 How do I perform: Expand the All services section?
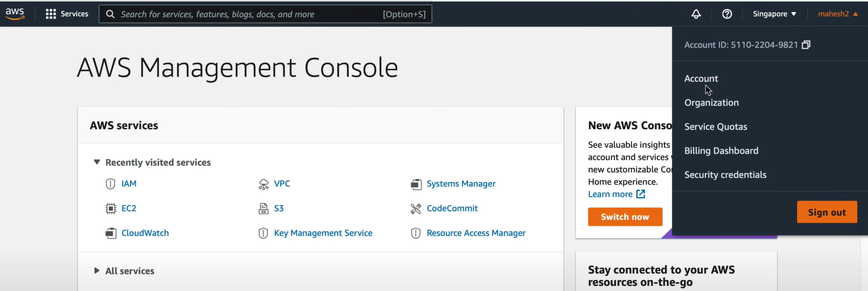click(x=97, y=271)
